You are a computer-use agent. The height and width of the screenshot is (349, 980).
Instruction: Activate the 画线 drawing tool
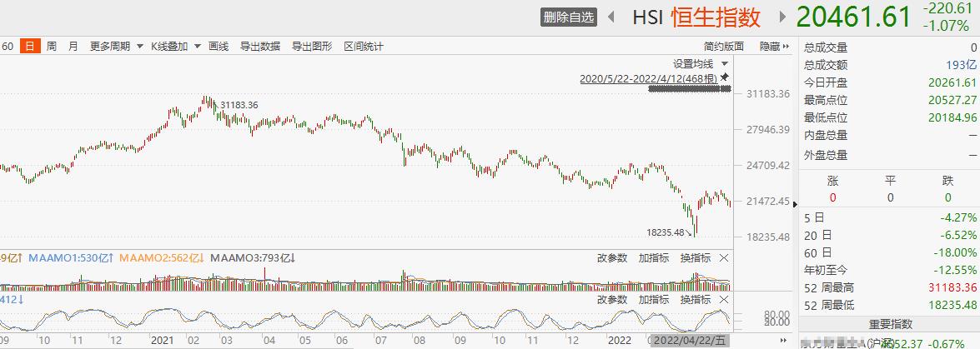click(x=219, y=47)
